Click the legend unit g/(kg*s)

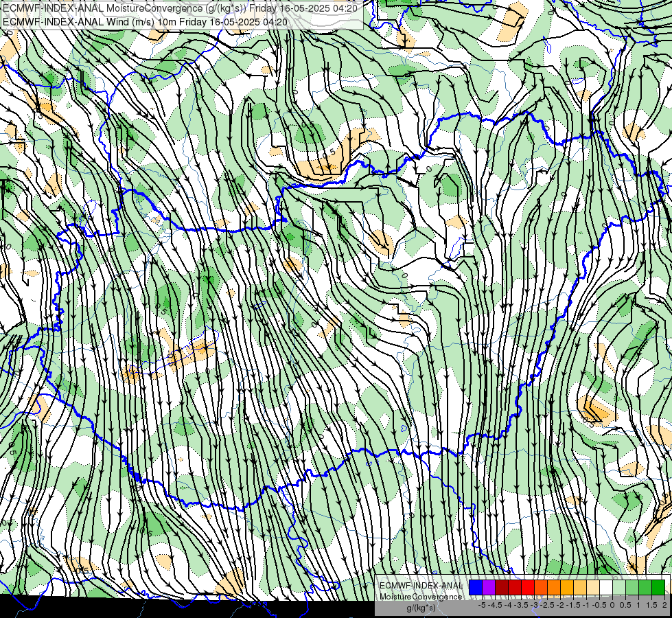point(421,608)
